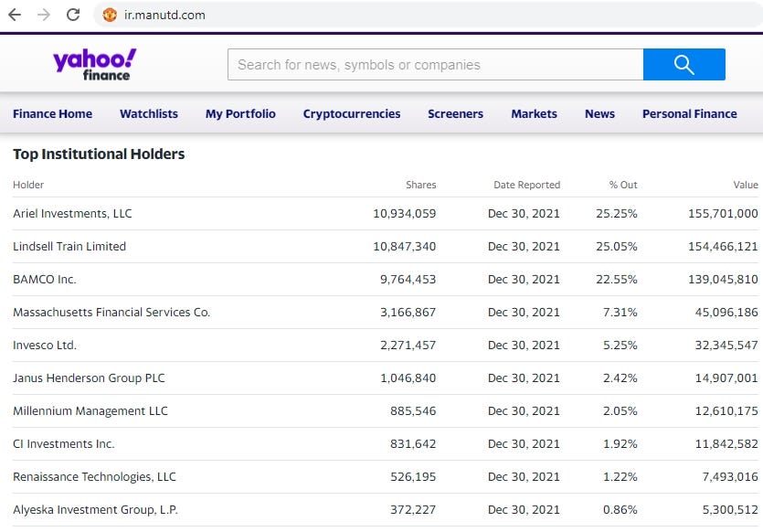
Task: Click shares value 3,166,867
Action: (408, 312)
